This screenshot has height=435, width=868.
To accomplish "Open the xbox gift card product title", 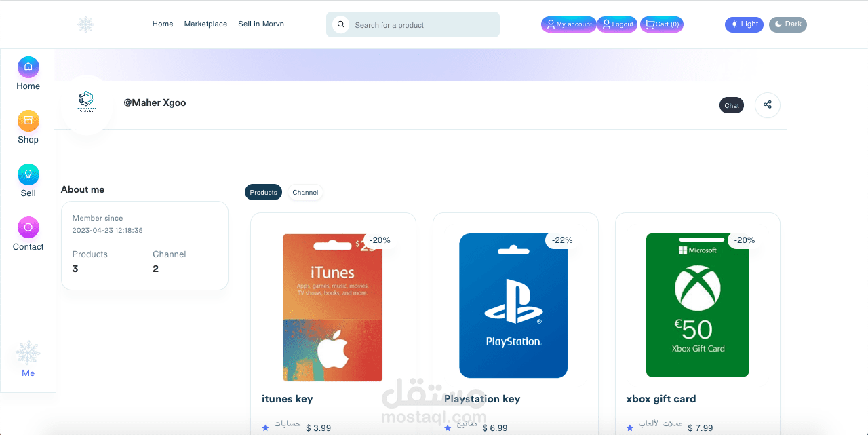I will point(661,399).
